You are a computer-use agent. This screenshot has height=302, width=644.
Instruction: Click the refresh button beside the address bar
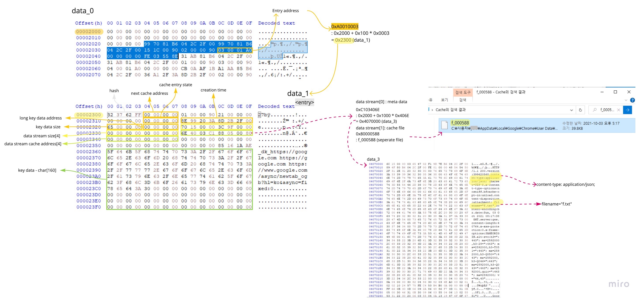580,110
